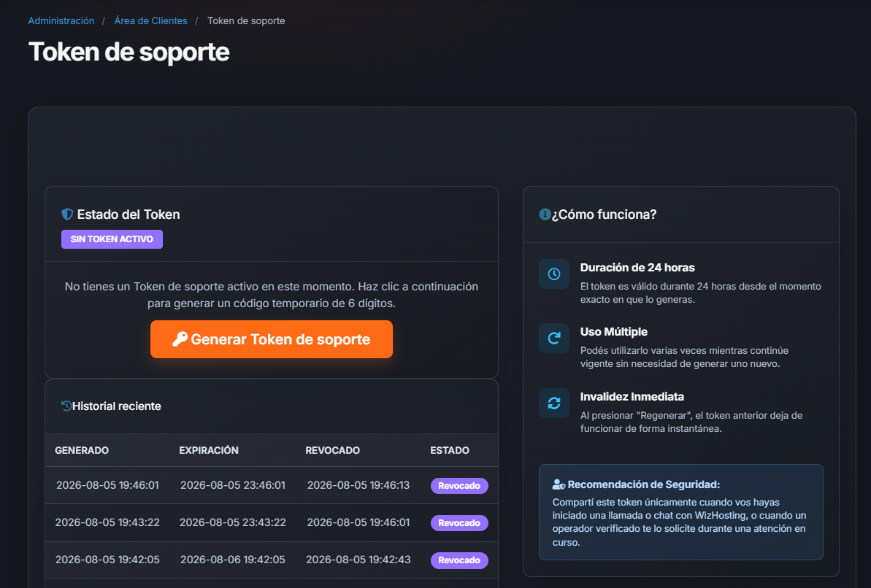
Task: Click expiration 2026-08-05 23:43:22
Action: (x=233, y=522)
